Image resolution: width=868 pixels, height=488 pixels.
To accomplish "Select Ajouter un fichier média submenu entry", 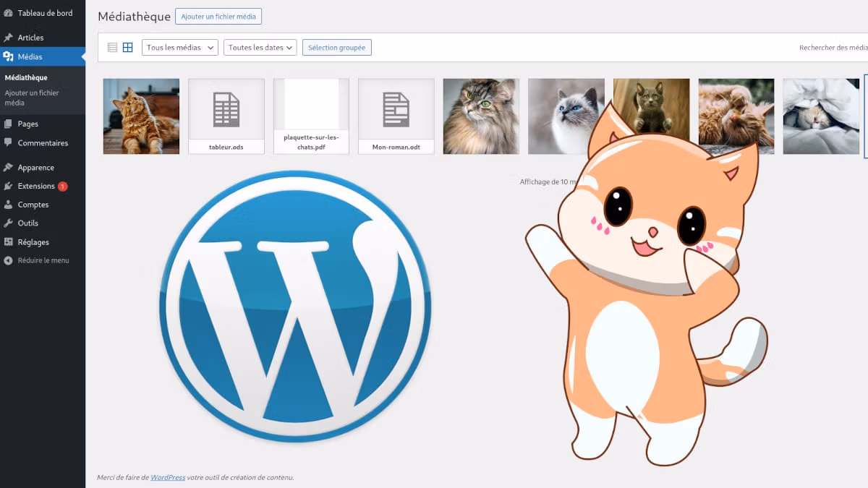I will 32,98.
